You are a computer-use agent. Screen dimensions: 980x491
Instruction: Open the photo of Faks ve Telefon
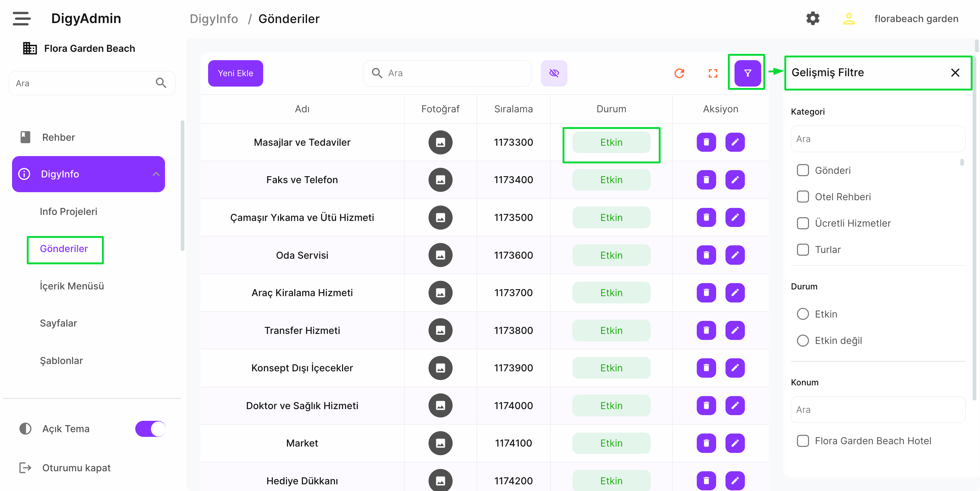(440, 179)
